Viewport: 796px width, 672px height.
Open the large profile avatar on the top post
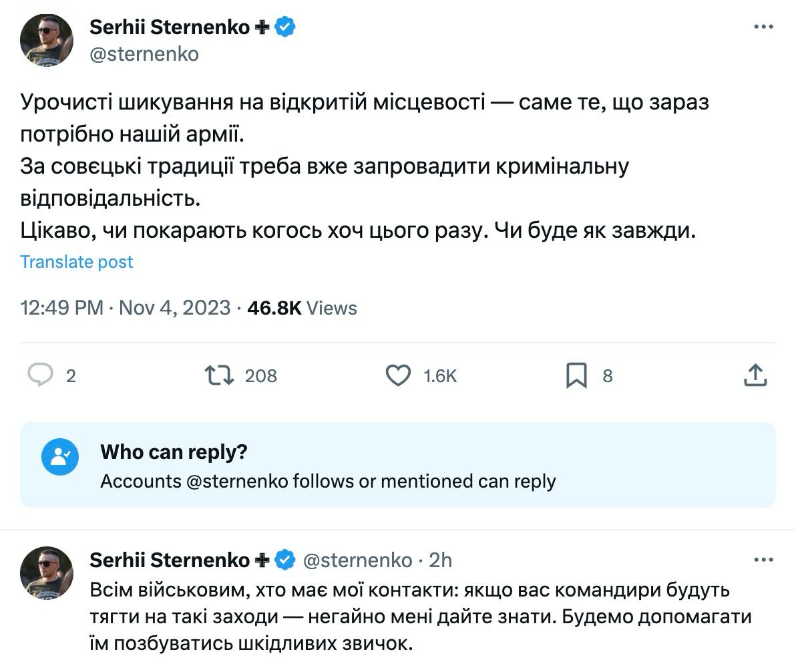pos(47,39)
